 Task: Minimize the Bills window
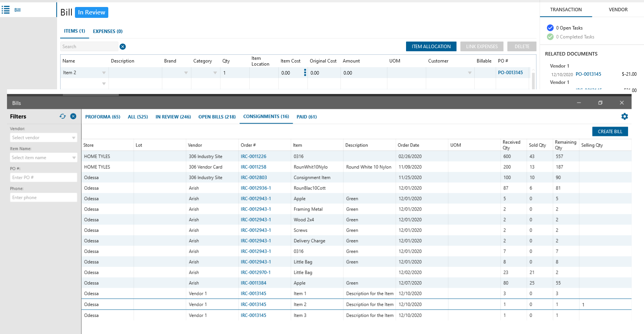[x=579, y=103]
